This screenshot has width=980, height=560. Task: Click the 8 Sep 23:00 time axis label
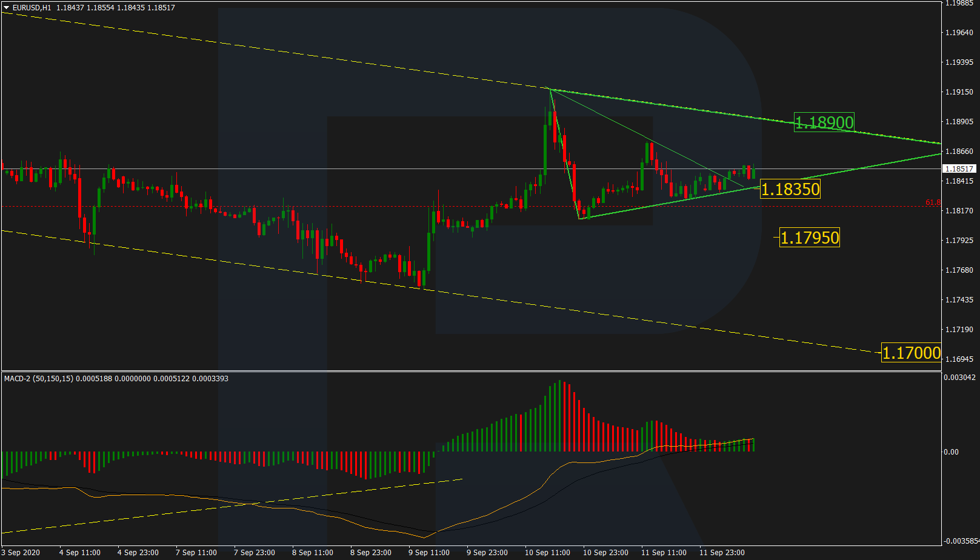(x=371, y=553)
